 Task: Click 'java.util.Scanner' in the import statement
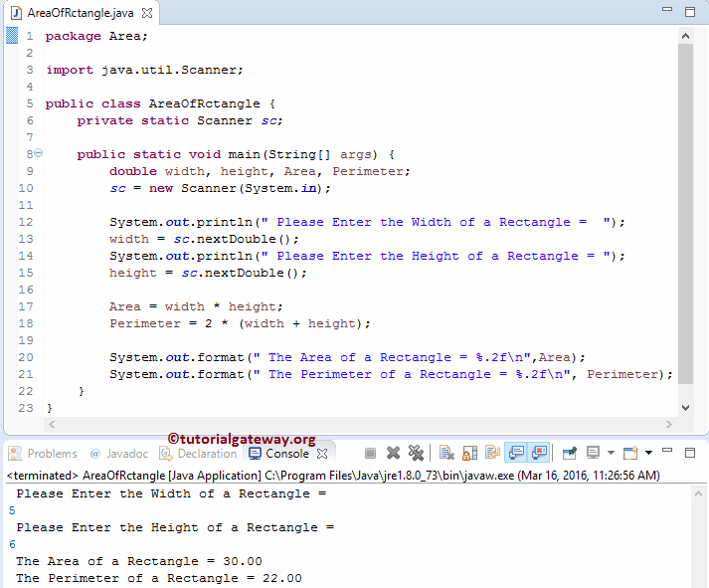pos(169,70)
